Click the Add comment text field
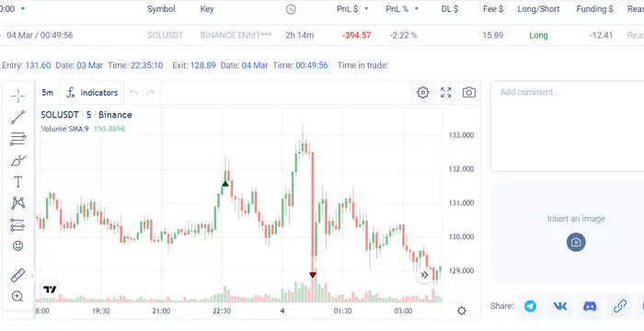Image resolution: width=644 pixels, height=331 pixels. (568, 127)
